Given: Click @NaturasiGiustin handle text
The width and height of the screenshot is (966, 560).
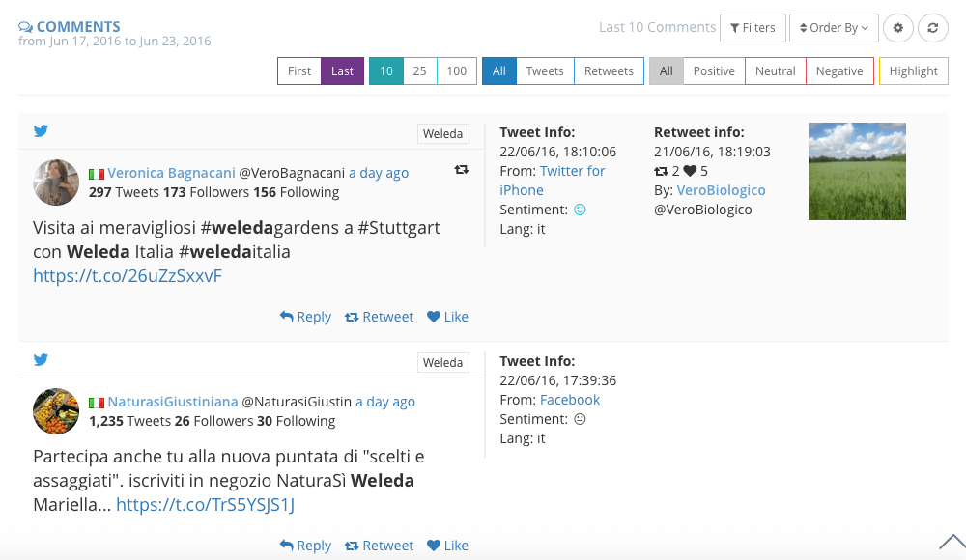Looking at the screenshot, I should (x=297, y=402).
